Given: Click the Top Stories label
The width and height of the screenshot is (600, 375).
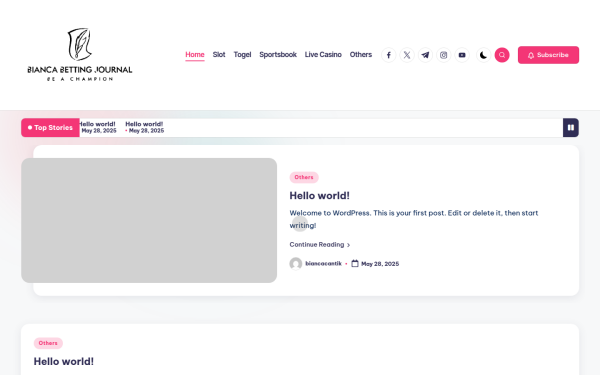Looking at the screenshot, I should coord(50,128).
